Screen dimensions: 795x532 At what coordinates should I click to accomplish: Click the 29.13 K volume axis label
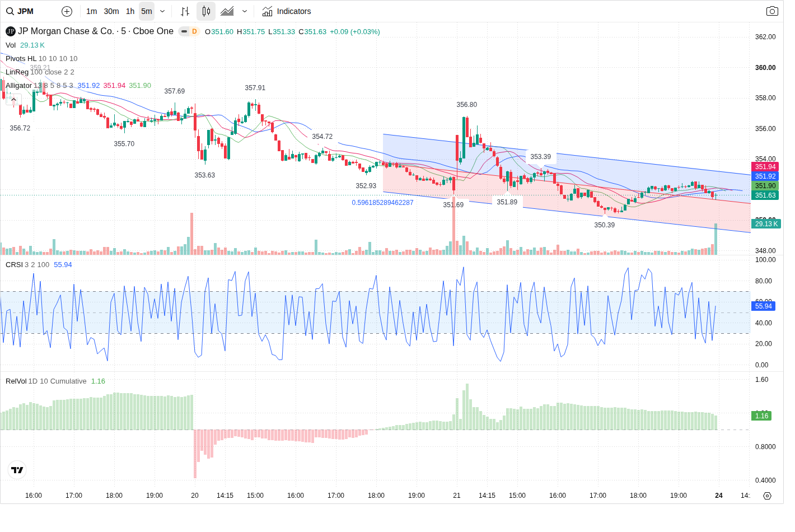point(766,224)
